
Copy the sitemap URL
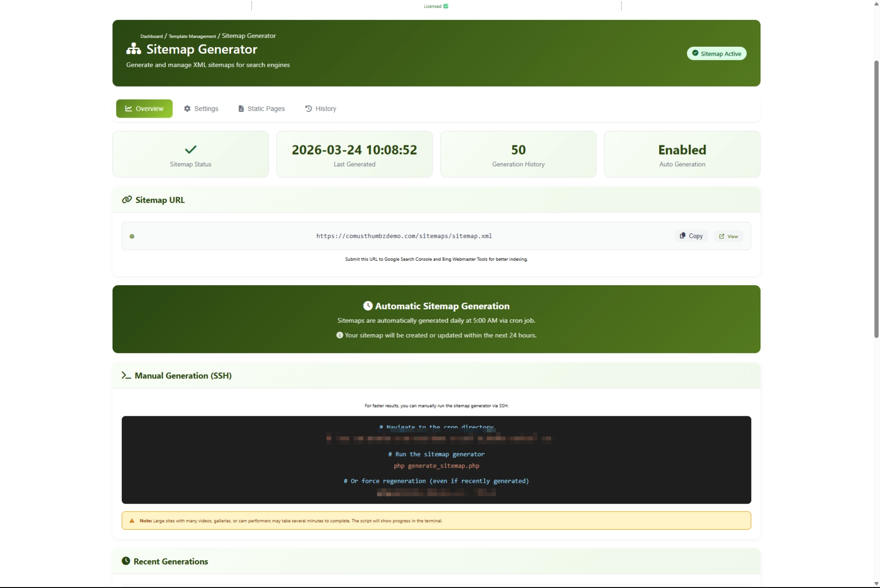tap(691, 236)
